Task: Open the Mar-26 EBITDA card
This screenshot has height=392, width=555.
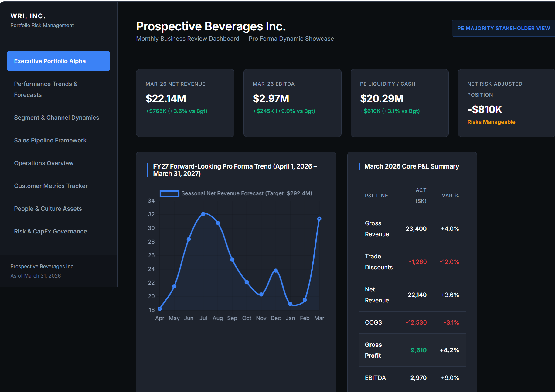Action: [x=292, y=103]
